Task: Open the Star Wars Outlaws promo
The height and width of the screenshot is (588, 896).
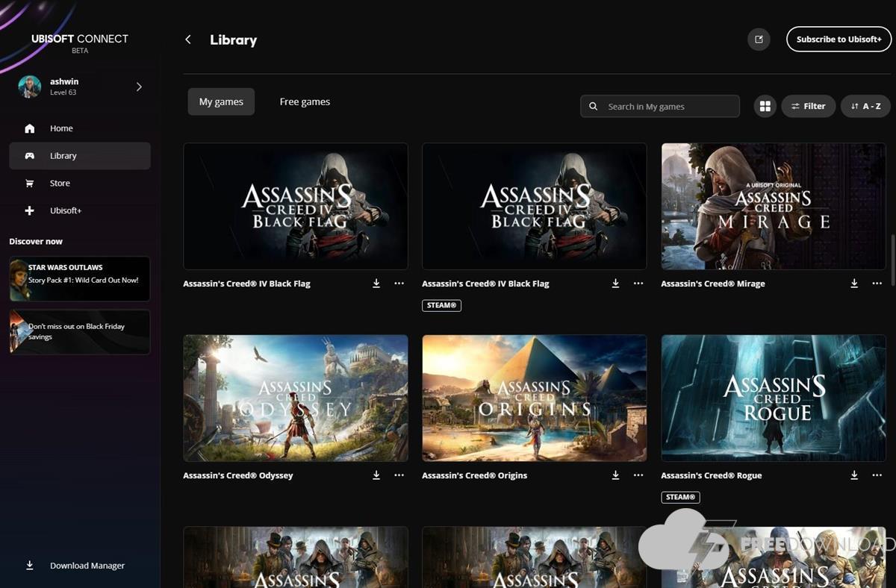Action: (80, 279)
